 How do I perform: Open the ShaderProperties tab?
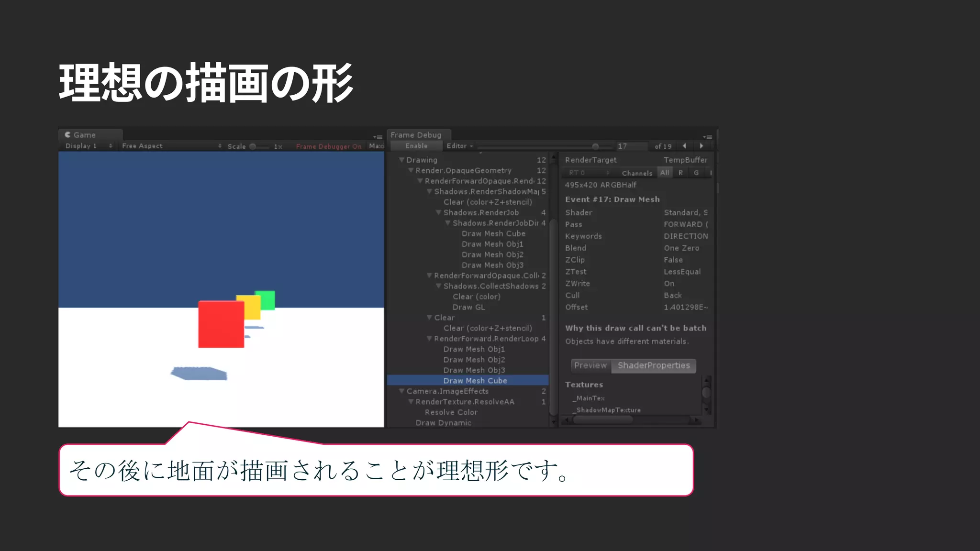click(x=654, y=365)
